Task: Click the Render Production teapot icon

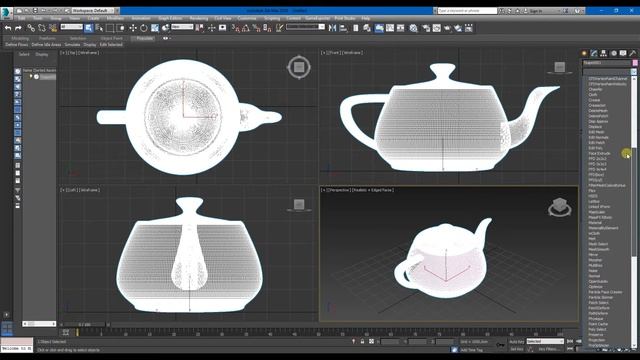Action: coord(447,28)
